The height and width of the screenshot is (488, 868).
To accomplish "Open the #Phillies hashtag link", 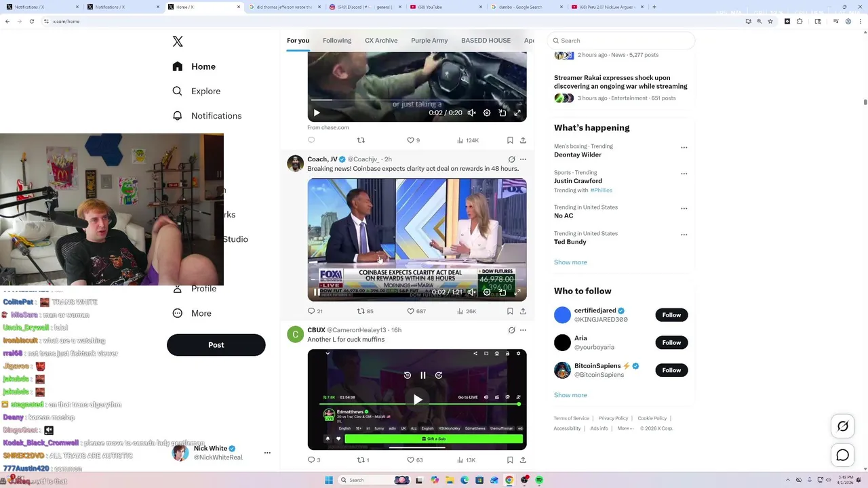I will click(601, 190).
